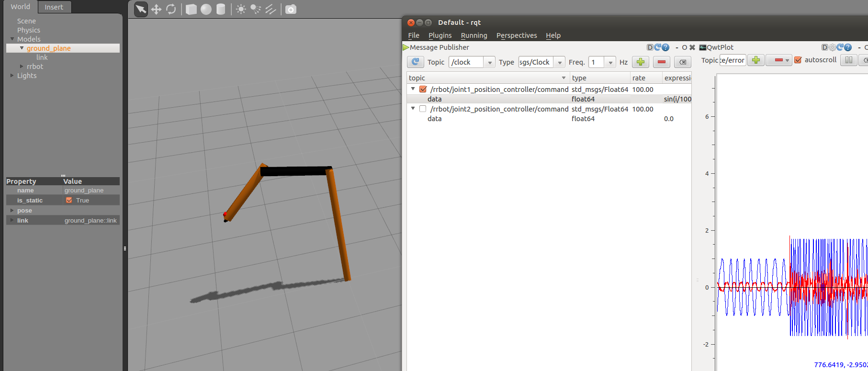The width and height of the screenshot is (868, 371).
Task: Click the QwtPlot Topic input field
Action: click(733, 60)
